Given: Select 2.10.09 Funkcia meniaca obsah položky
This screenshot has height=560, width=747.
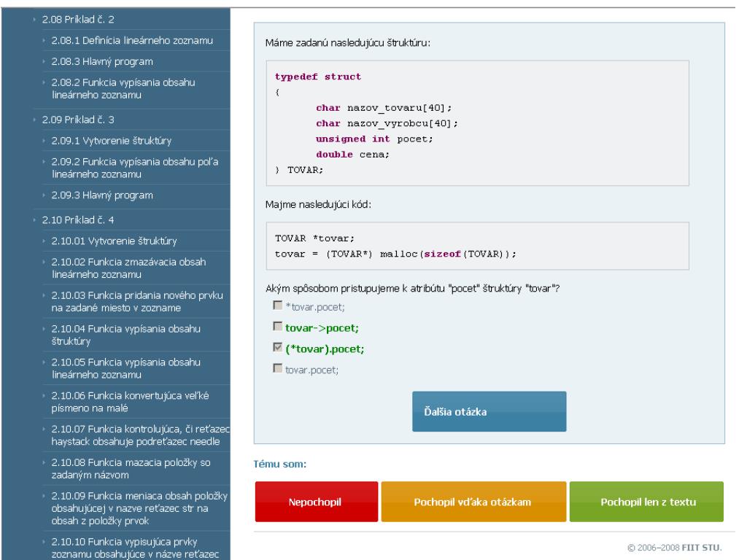Looking at the screenshot, I should click(x=139, y=508).
